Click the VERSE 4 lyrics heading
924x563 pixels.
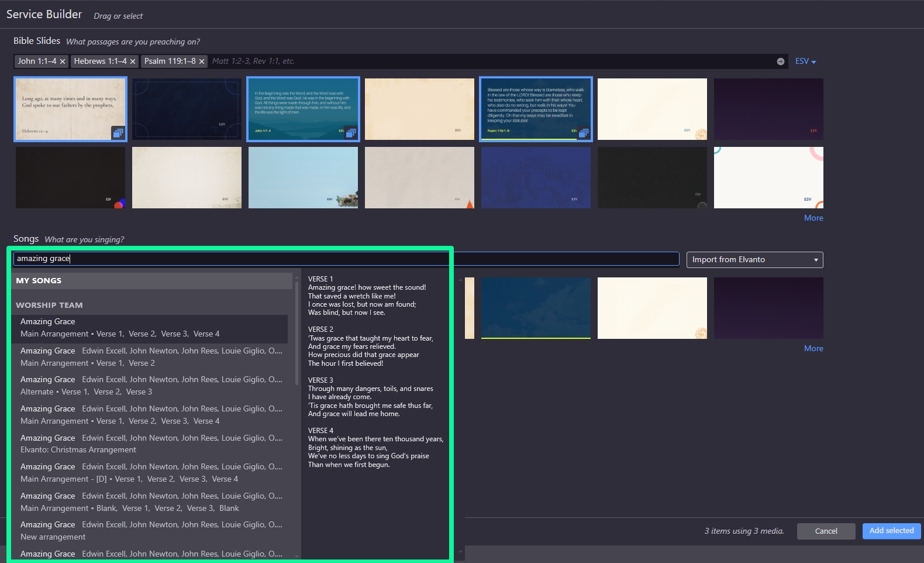pyautogui.click(x=320, y=431)
